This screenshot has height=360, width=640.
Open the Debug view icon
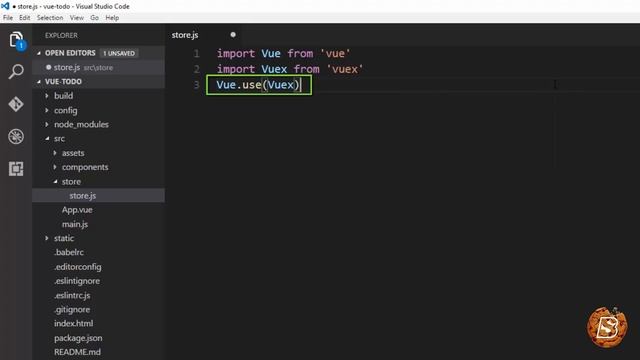pyautogui.click(x=16, y=136)
